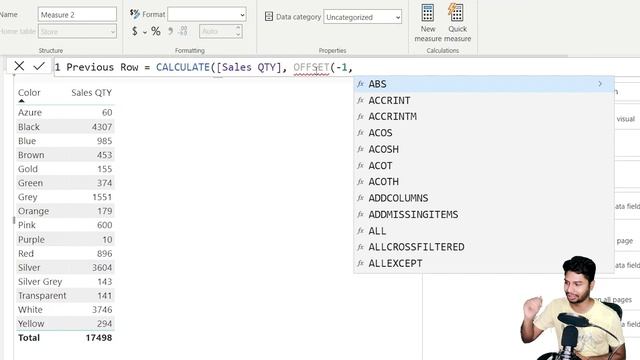Choose ALLCROSSFILTERED in the function suggestions

484,247
